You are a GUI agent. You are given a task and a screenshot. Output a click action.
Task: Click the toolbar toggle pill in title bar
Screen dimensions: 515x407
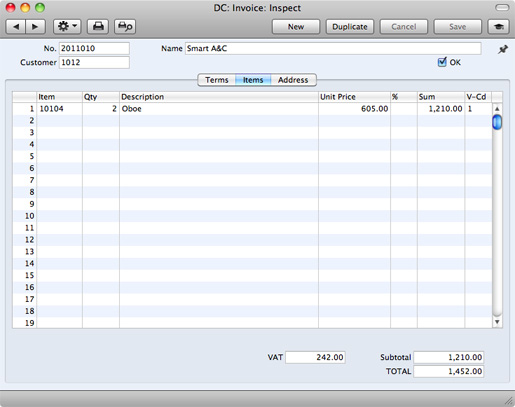[502, 7]
